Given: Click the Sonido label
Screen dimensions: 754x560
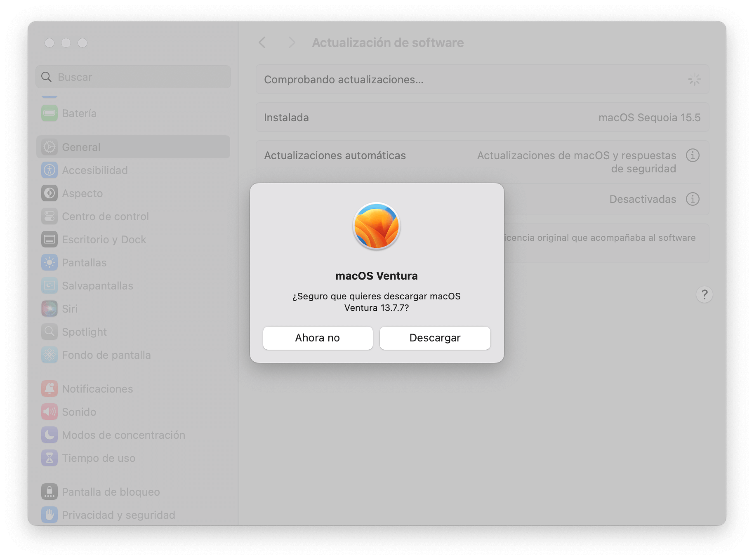Looking at the screenshot, I should pos(79,412).
